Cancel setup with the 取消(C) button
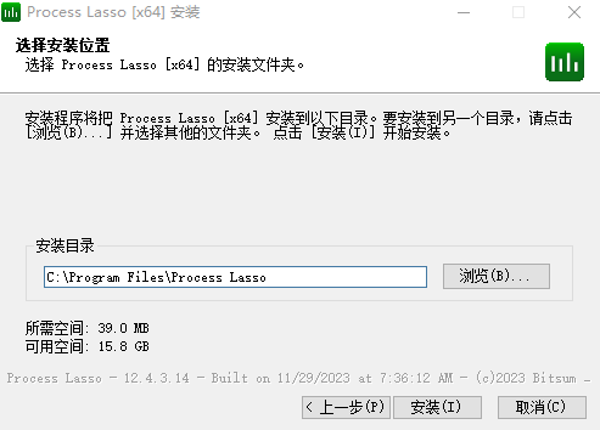 point(542,407)
